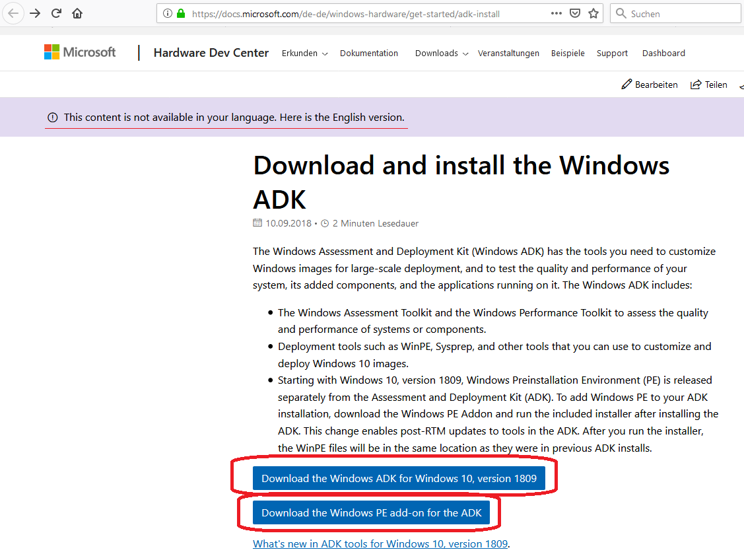Go back with the browser back arrow
The width and height of the screenshot is (744, 560).
click(13, 13)
